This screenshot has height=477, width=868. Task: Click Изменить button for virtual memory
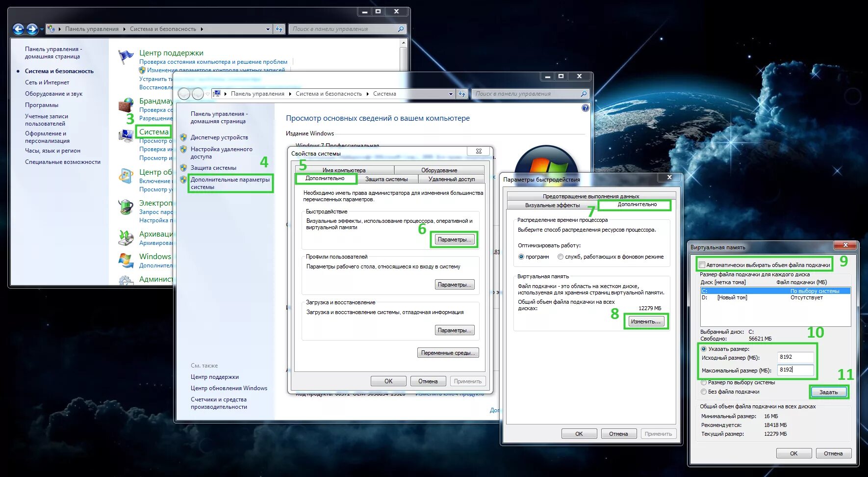click(x=646, y=321)
